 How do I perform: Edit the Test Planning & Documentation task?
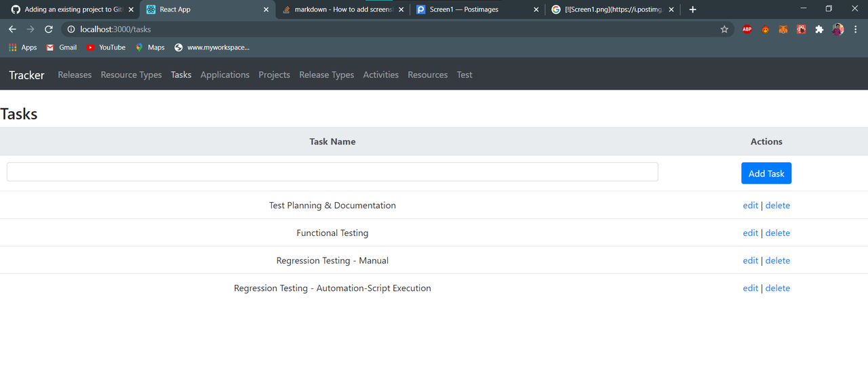click(750, 205)
